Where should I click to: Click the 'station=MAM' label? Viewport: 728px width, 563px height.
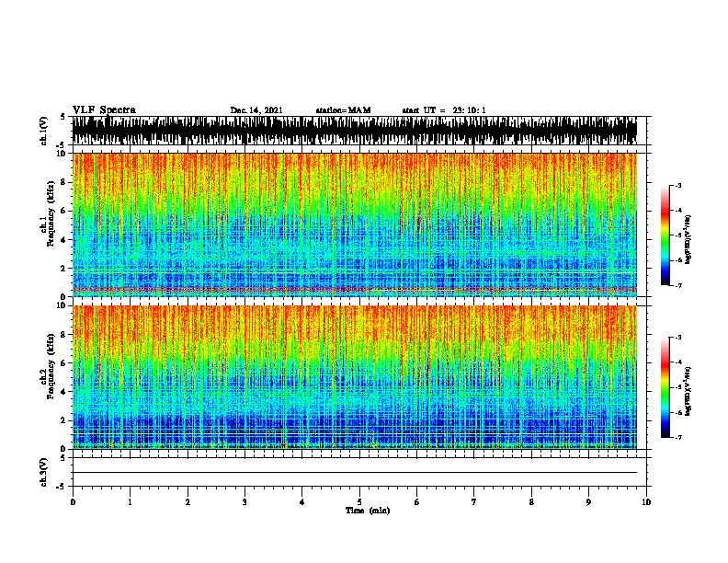click(x=343, y=110)
